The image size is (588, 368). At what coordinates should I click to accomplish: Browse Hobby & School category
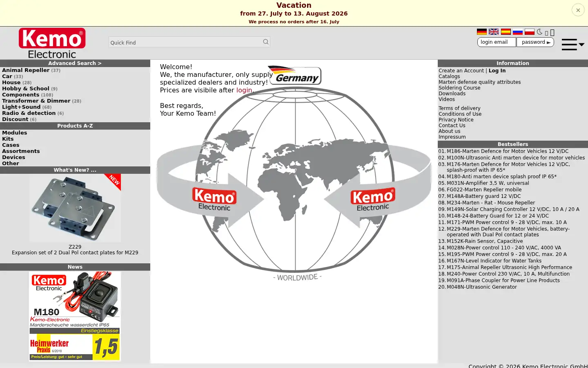[x=26, y=89]
